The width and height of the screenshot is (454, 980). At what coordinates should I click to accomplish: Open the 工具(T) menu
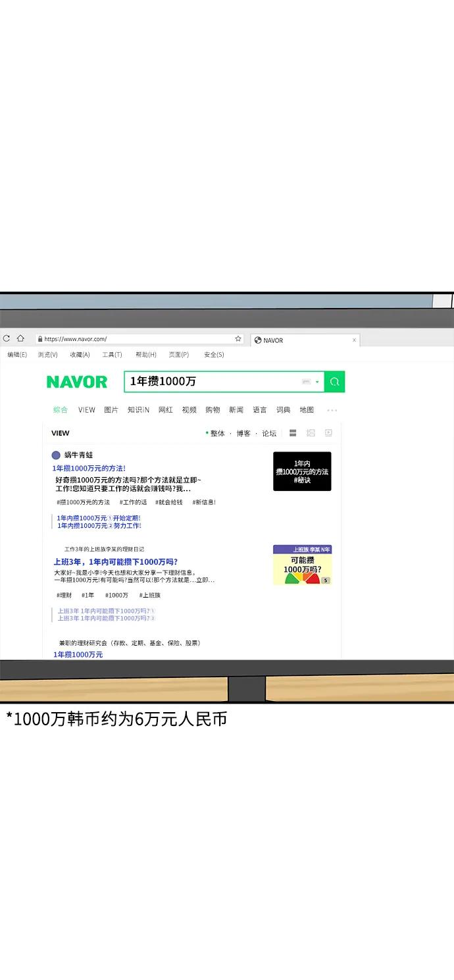tap(112, 355)
